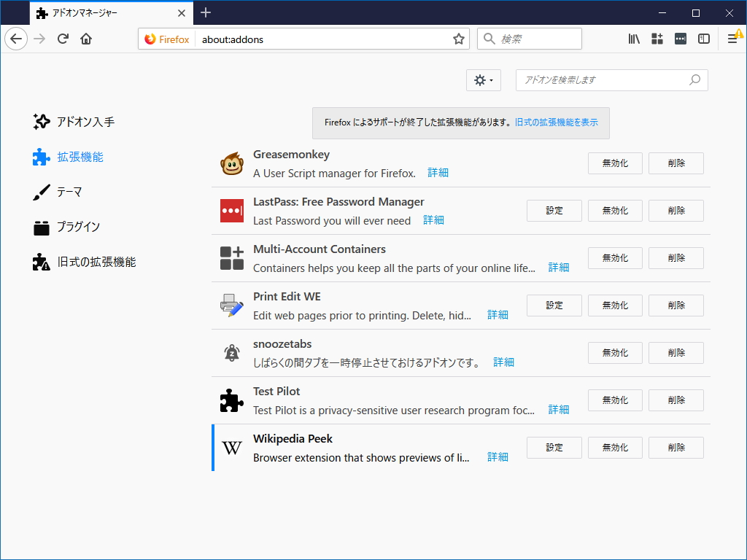Open Print Edit WE 詳細 link
Screen dimensions: 747x560
point(498,315)
